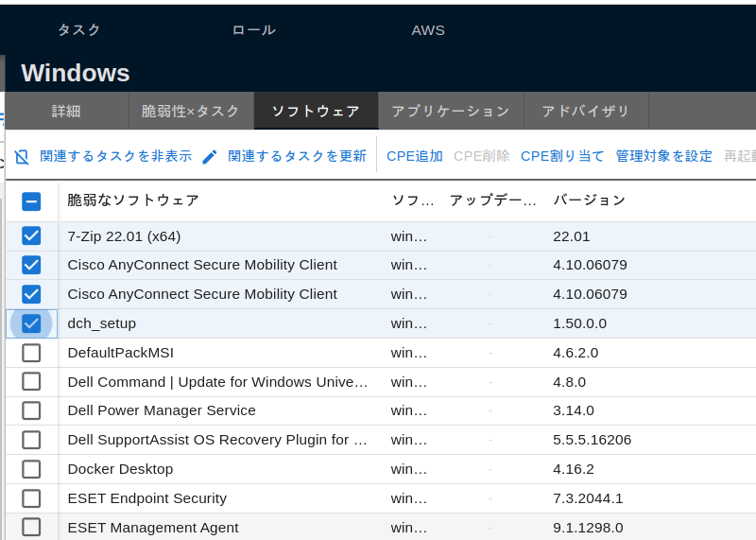Image resolution: width=756 pixels, height=540 pixels.
Task: Enable the Dell Power Manager Service checkbox
Action: [31, 410]
